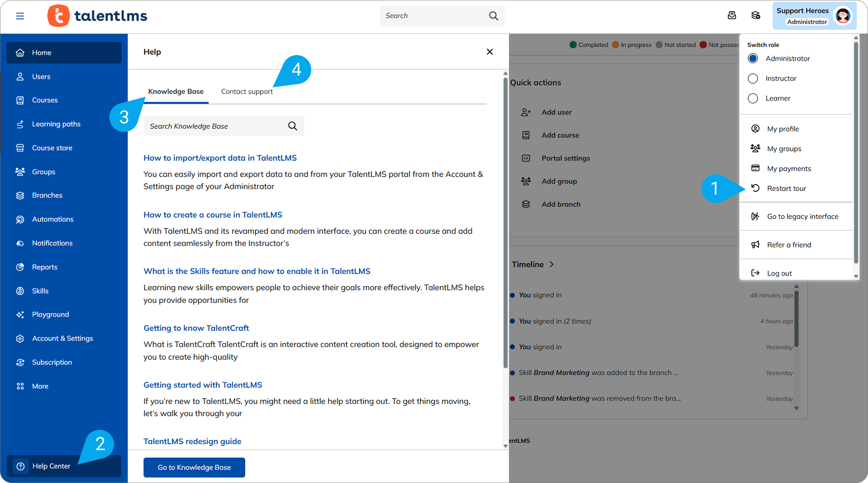
Task: Select the Administrator role radio button
Action: tap(753, 58)
